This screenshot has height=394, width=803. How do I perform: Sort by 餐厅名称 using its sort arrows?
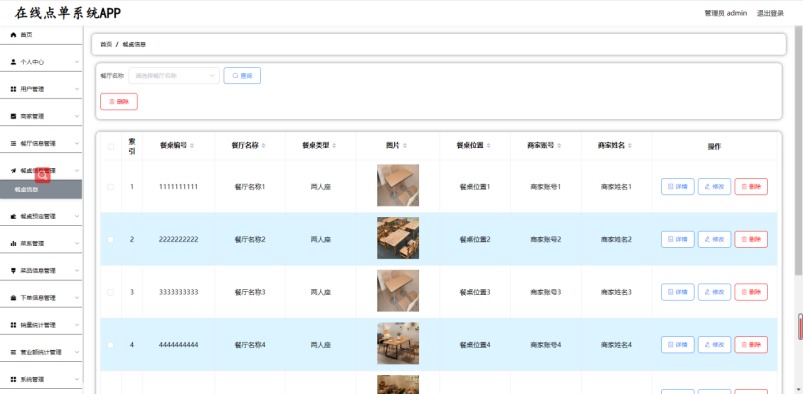point(263,146)
